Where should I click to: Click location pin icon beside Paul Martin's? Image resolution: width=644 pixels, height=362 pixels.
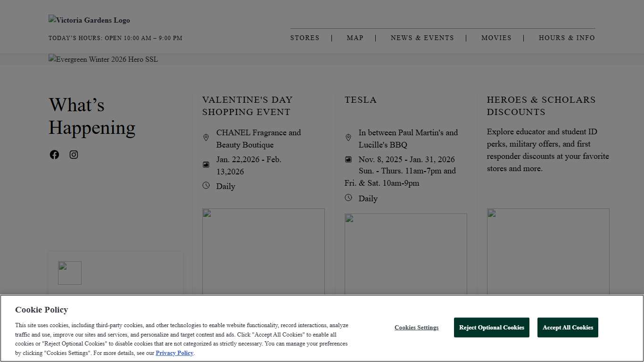coord(348,138)
